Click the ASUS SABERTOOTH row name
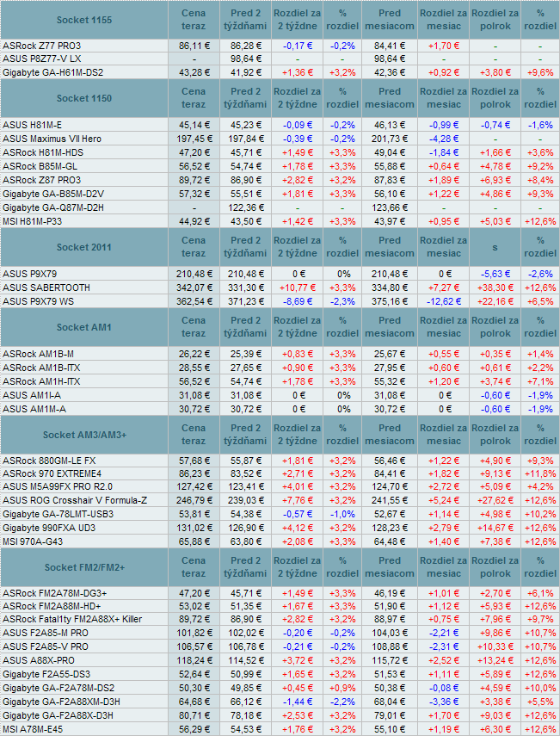 46,288
